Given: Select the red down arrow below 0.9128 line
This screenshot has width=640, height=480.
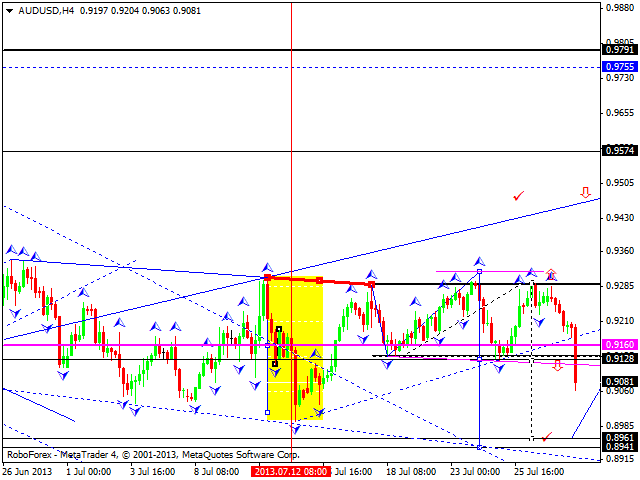Looking at the screenshot, I should tap(557, 366).
